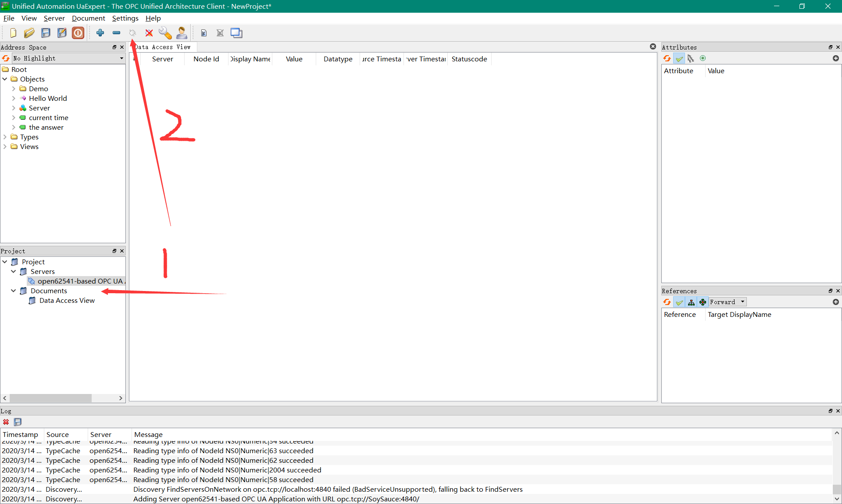Click the red power Exit icon
The image size is (842, 504).
pos(78,33)
